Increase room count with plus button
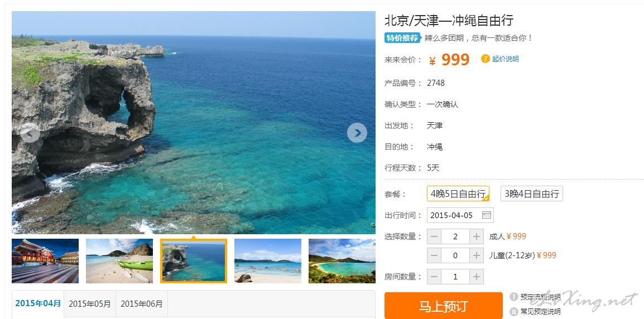The height and width of the screenshot is (319, 644). pos(477,277)
